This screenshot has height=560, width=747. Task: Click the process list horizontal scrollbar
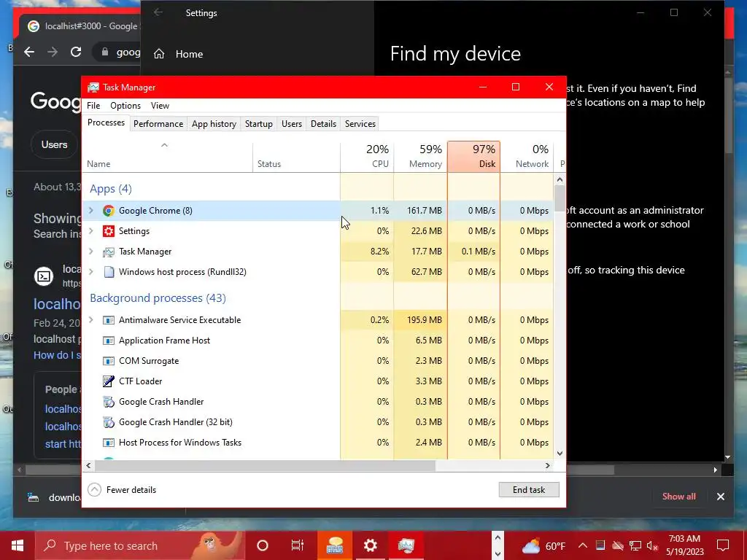pos(264,465)
